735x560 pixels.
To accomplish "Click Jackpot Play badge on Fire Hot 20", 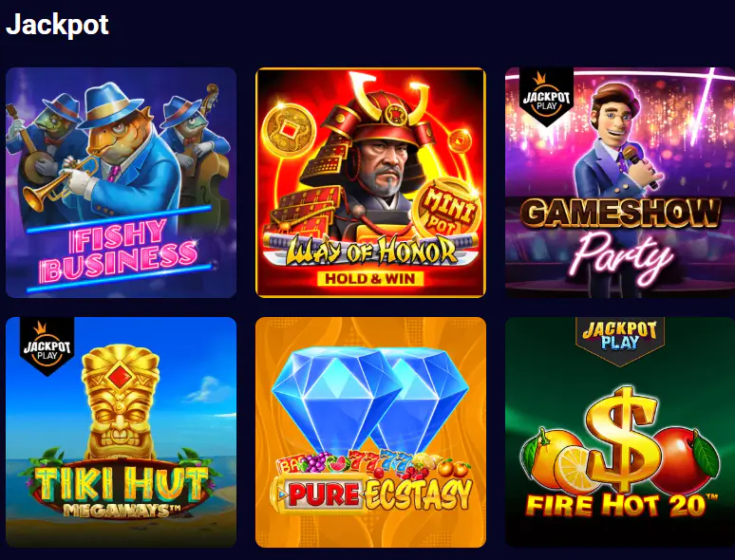I will point(620,340).
